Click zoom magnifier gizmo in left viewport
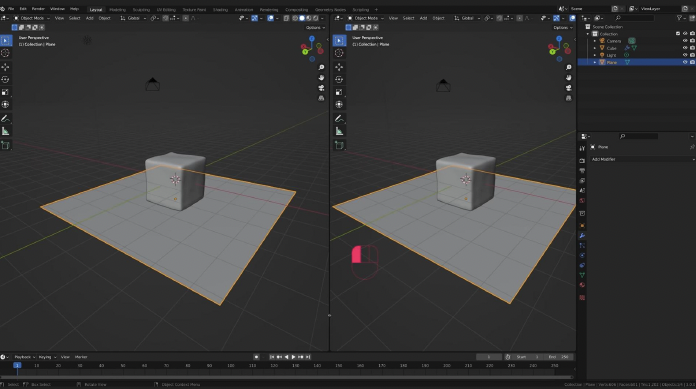The image size is (696, 389). tap(321, 67)
